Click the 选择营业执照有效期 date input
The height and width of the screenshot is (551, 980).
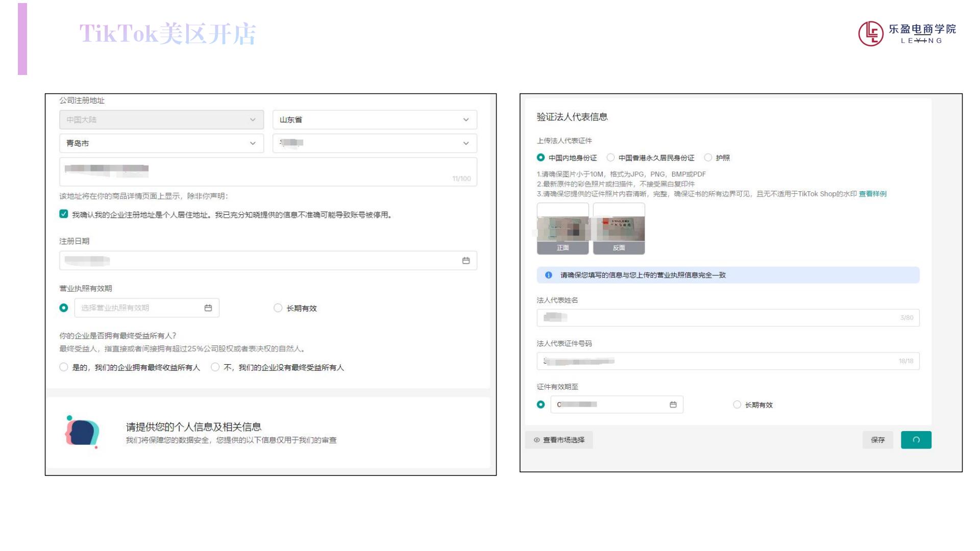[147, 308]
